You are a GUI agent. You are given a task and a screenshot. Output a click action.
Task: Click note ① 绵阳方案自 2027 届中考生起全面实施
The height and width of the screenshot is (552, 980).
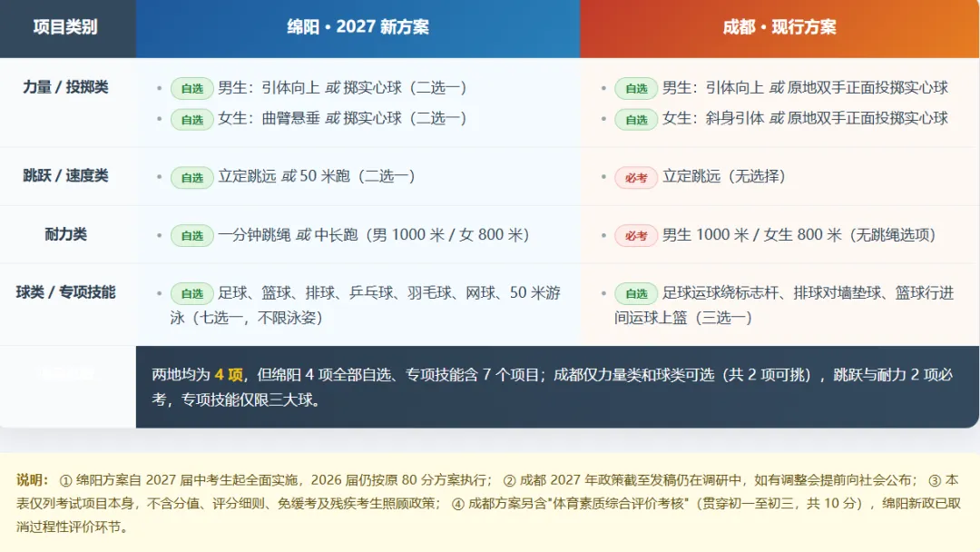[x=178, y=480]
